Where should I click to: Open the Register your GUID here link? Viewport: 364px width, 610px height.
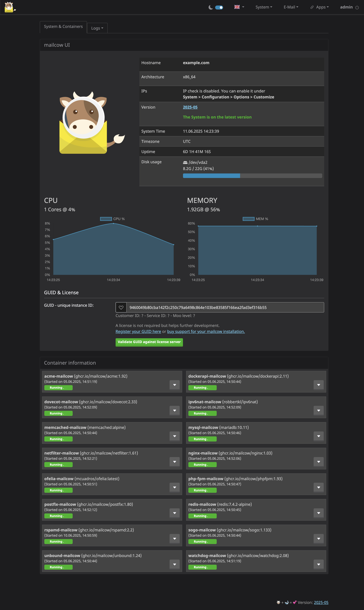(138, 331)
